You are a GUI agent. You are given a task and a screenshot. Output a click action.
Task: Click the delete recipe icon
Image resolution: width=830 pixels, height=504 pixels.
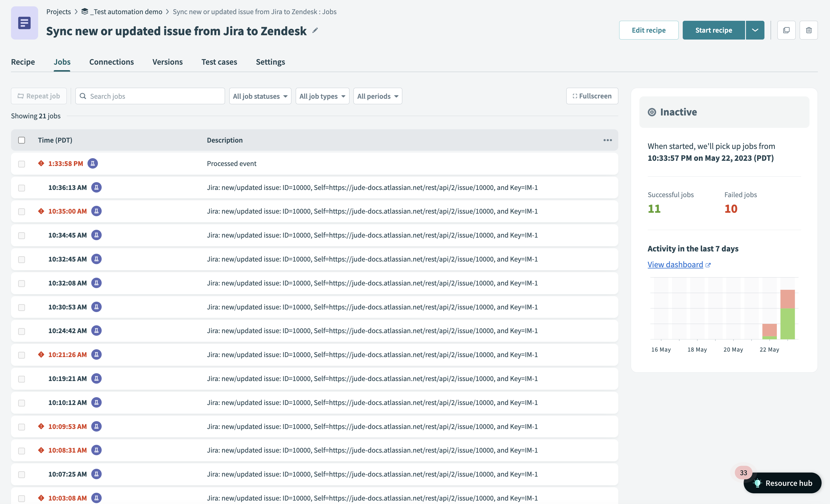point(809,30)
